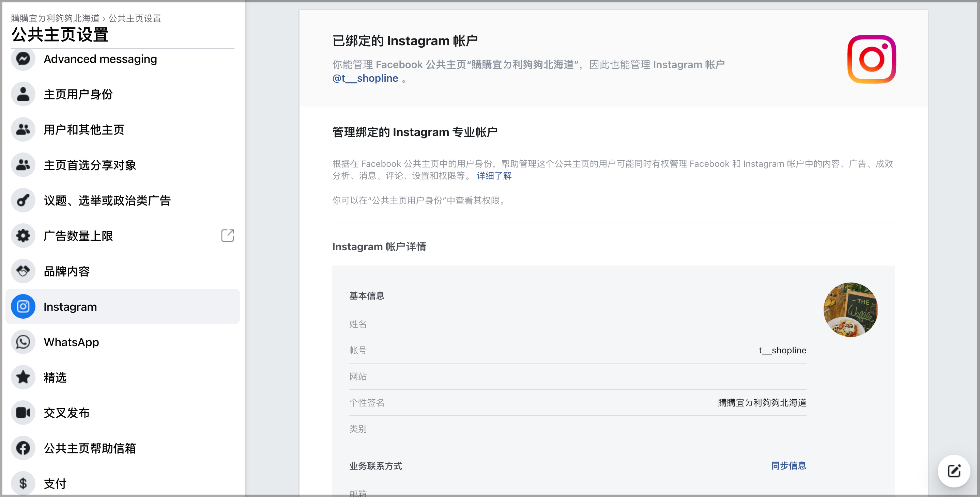This screenshot has width=980, height=497.
Task: Click the 详细了解 link
Action: pos(494,176)
